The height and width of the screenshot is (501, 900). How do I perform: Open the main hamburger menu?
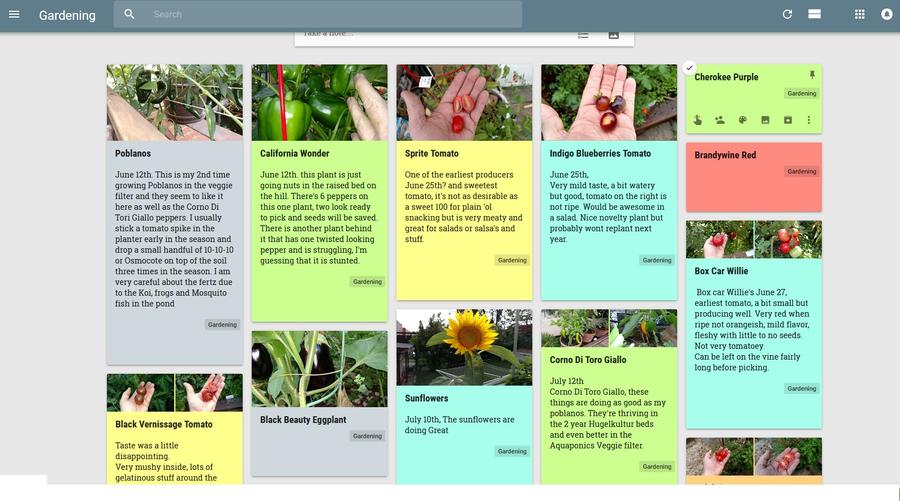(x=14, y=15)
